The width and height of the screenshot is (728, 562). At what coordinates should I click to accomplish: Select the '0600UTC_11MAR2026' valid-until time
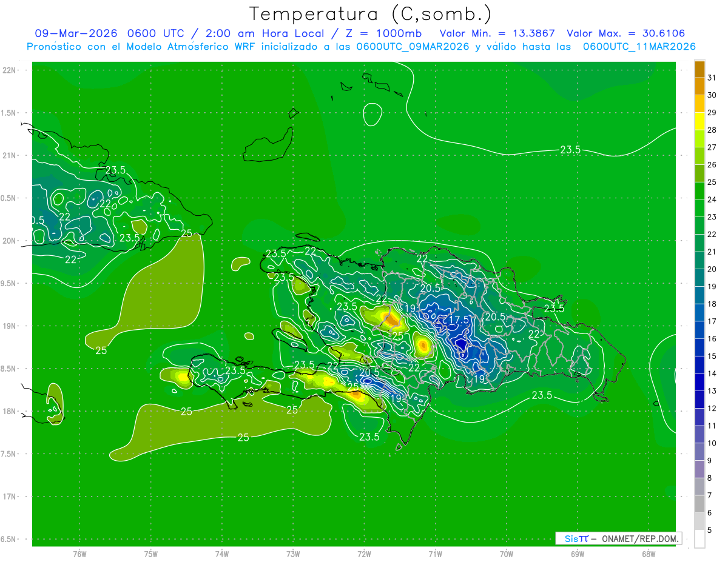coord(639,46)
